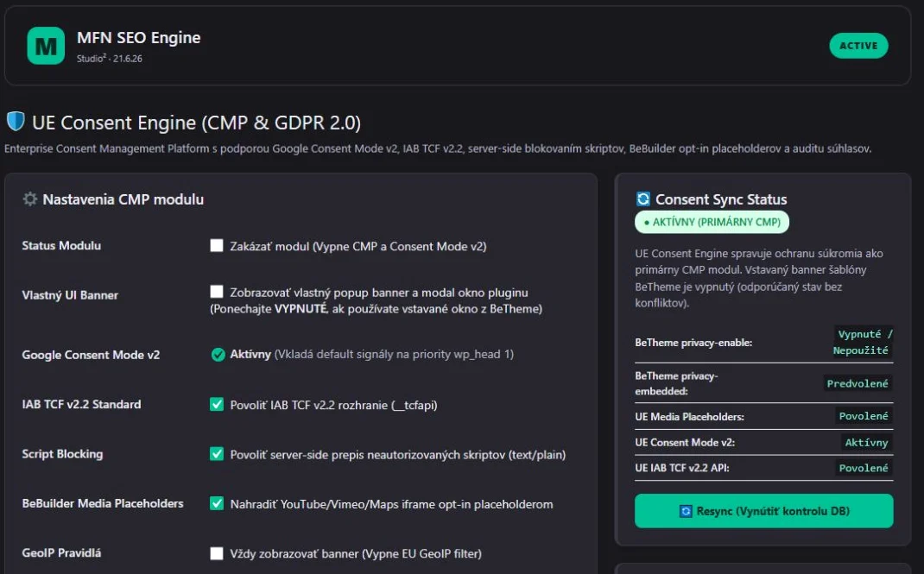Click the Consent Sync Status heading
924x574 pixels.
[x=721, y=199]
